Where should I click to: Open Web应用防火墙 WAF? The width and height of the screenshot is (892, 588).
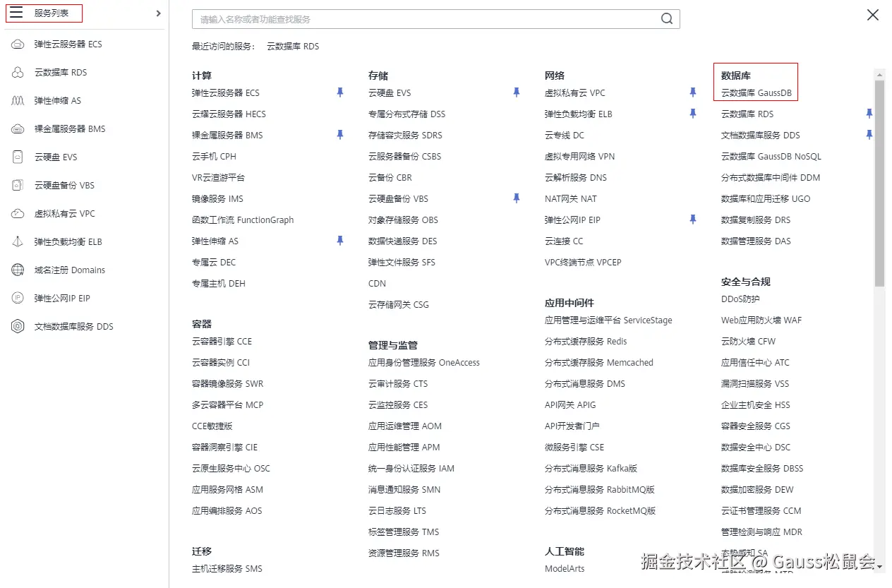(x=761, y=320)
